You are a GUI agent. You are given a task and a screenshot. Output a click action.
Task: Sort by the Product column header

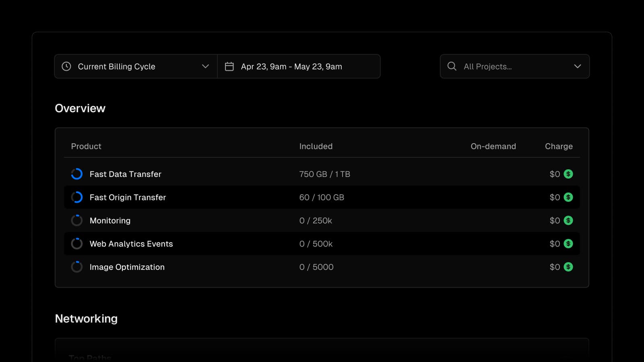tap(86, 146)
